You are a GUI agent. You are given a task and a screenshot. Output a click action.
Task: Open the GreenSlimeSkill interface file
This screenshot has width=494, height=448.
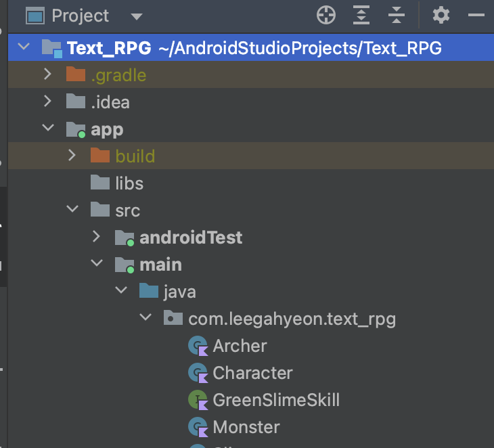point(276,400)
